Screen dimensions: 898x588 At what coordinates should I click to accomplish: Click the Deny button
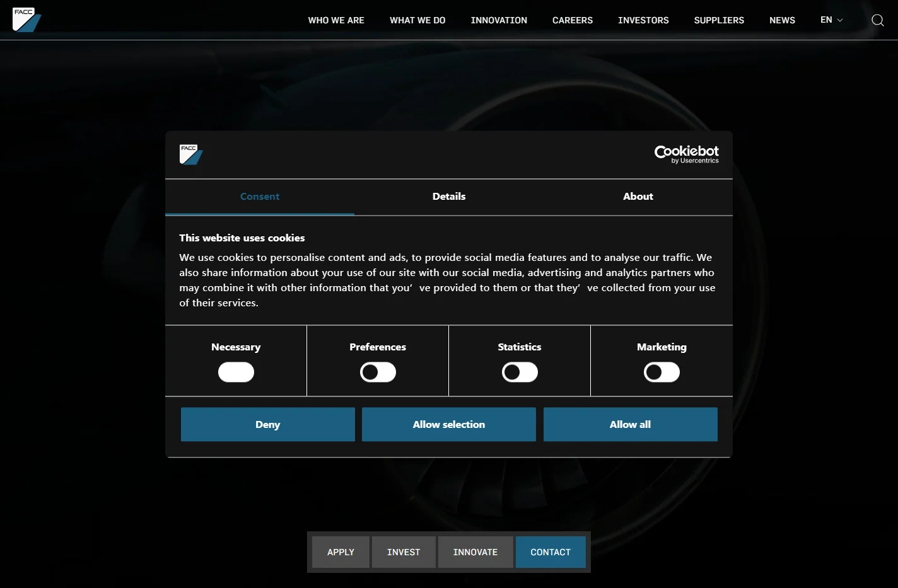click(267, 424)
